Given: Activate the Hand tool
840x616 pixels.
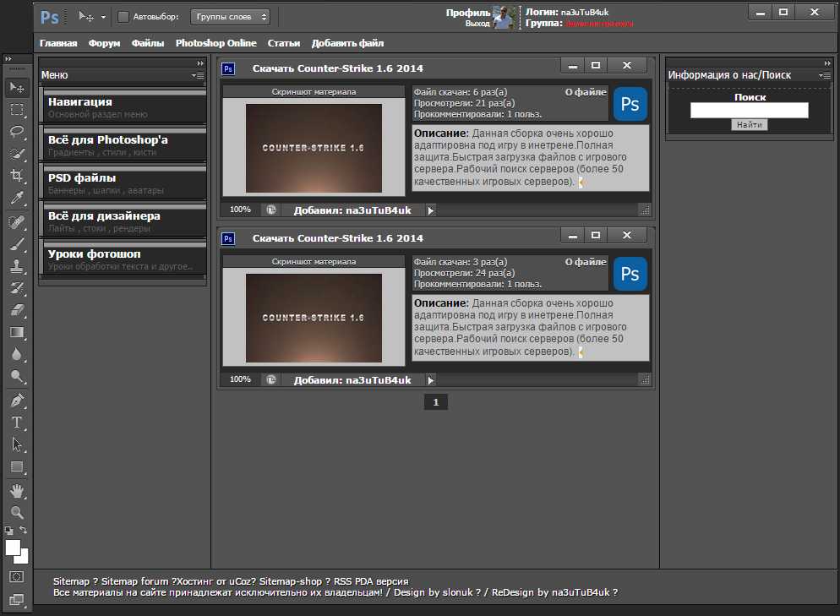Looking at the screenshot, I should point(17,491).
